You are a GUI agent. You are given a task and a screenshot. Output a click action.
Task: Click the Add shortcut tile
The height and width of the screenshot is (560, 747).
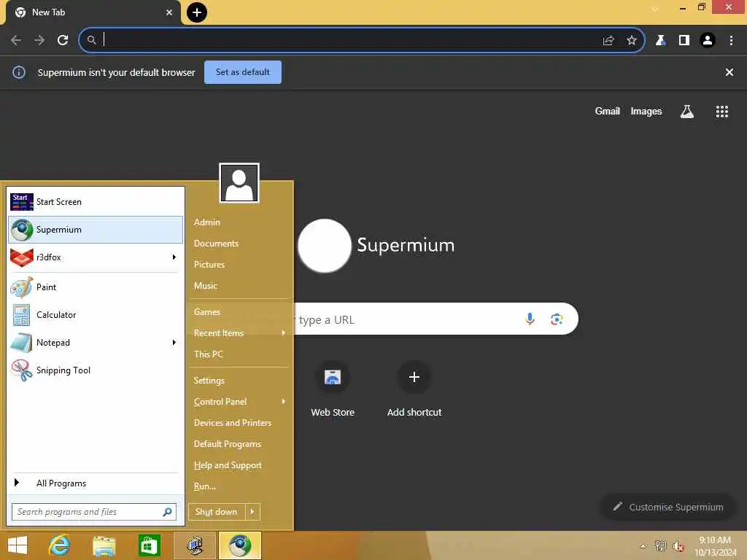414,389
